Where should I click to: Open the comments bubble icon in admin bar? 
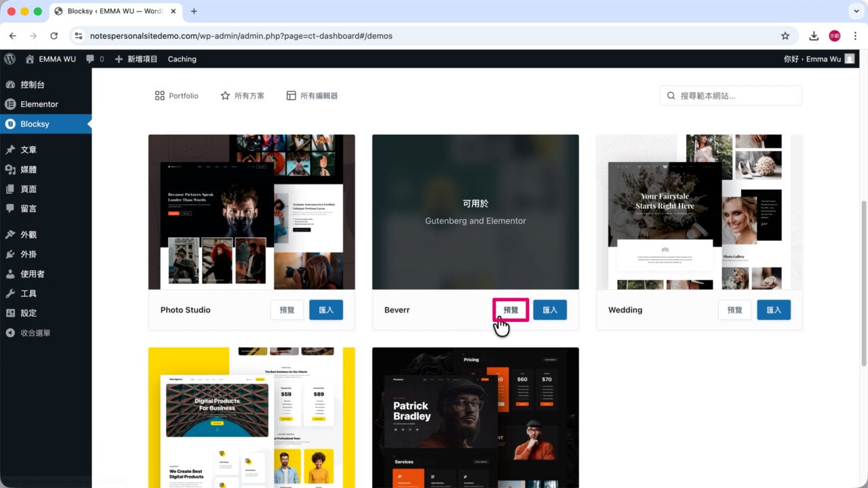90,59
